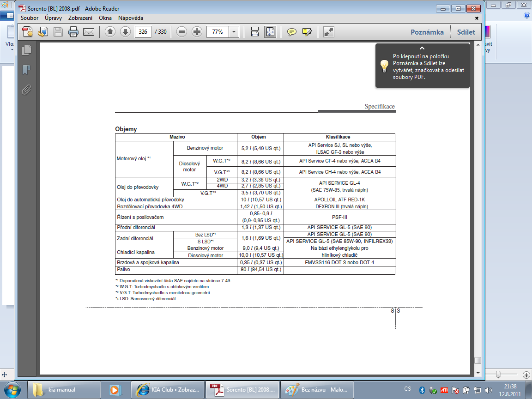Open Windows Start menu

(x=12, y=390)
